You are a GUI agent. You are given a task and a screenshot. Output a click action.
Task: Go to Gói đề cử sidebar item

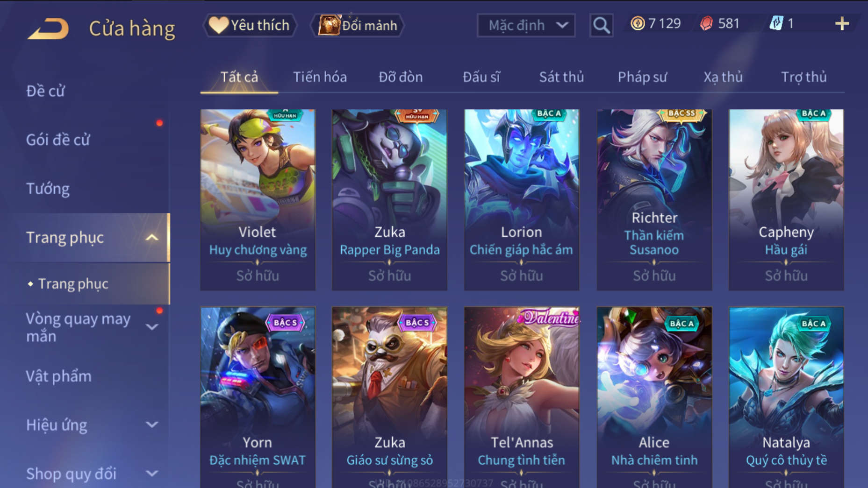(x=58, y=140)
